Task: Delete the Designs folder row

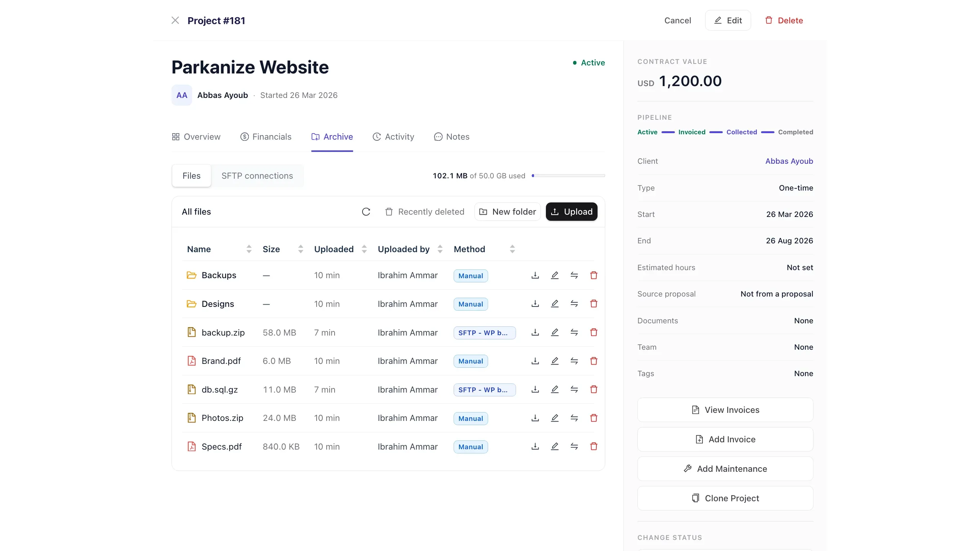Action: pyautogui.click(x=594, y=304)
